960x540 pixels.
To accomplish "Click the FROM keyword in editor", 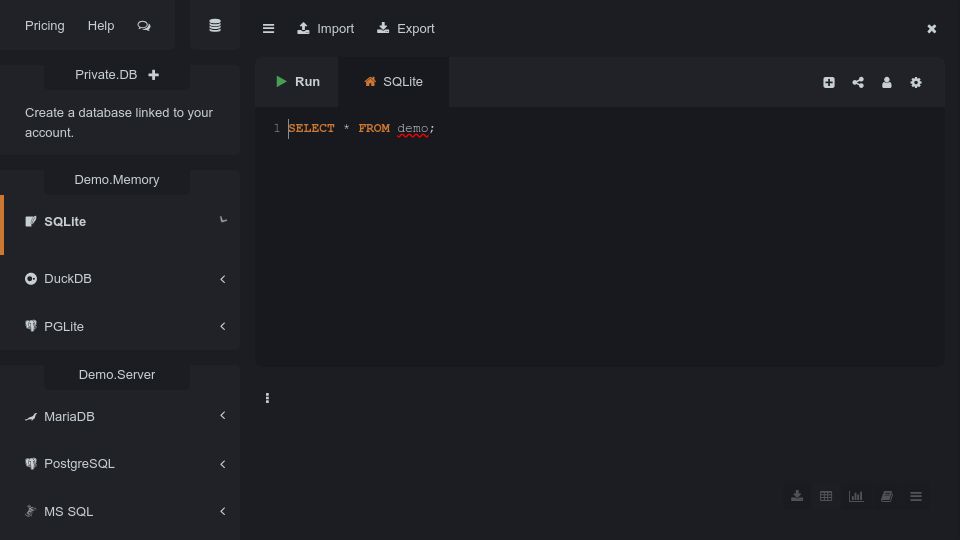I will (x=374, y=128).
